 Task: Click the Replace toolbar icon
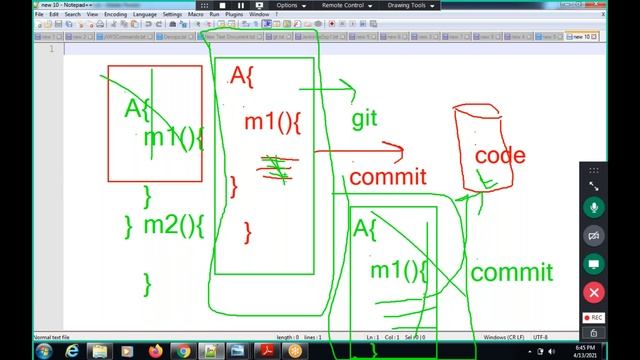coord(183,24)
